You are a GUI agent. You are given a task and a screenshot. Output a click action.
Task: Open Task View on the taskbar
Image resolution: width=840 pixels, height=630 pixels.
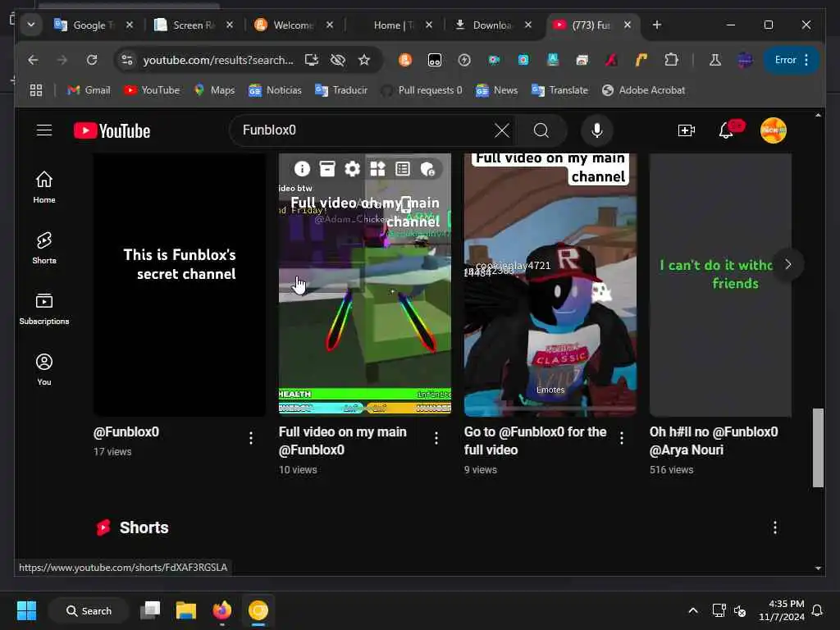coord(150,610)
